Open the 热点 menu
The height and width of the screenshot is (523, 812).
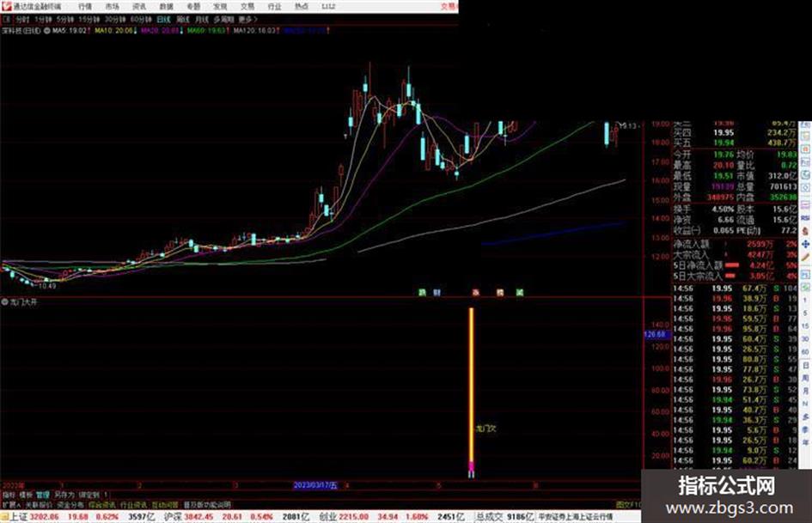(301, 6)
